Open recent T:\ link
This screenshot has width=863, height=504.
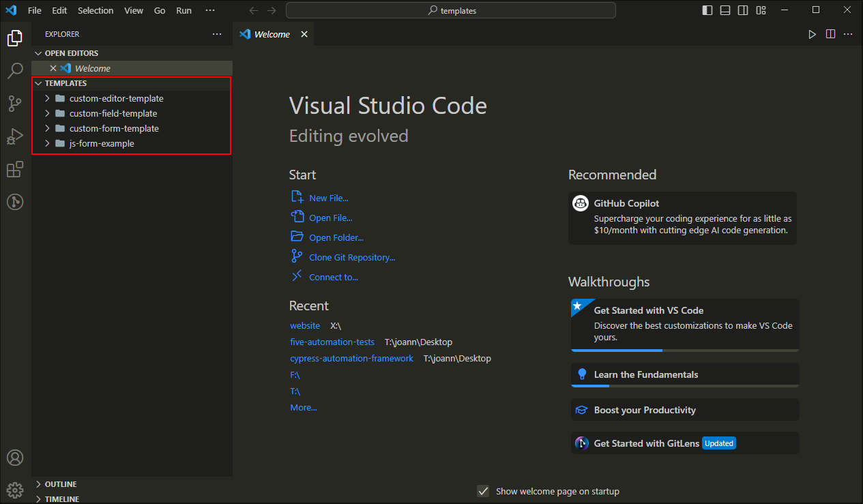click(295, 391)
